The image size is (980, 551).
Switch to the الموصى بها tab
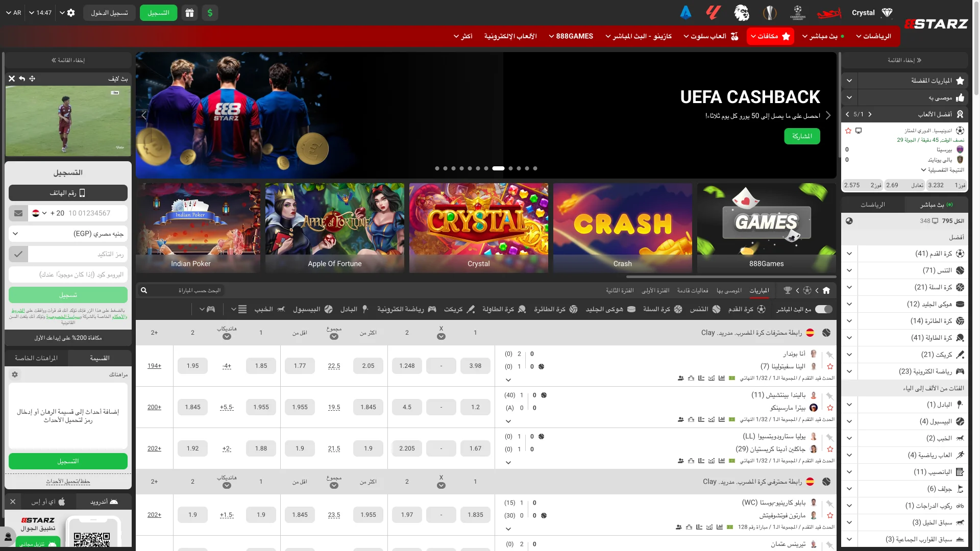tap(729, 290)
